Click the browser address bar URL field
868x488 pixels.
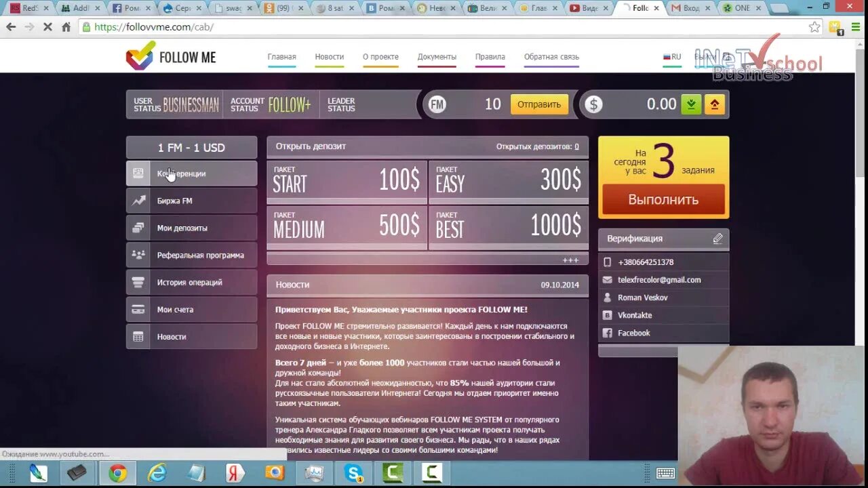point(271,27)
